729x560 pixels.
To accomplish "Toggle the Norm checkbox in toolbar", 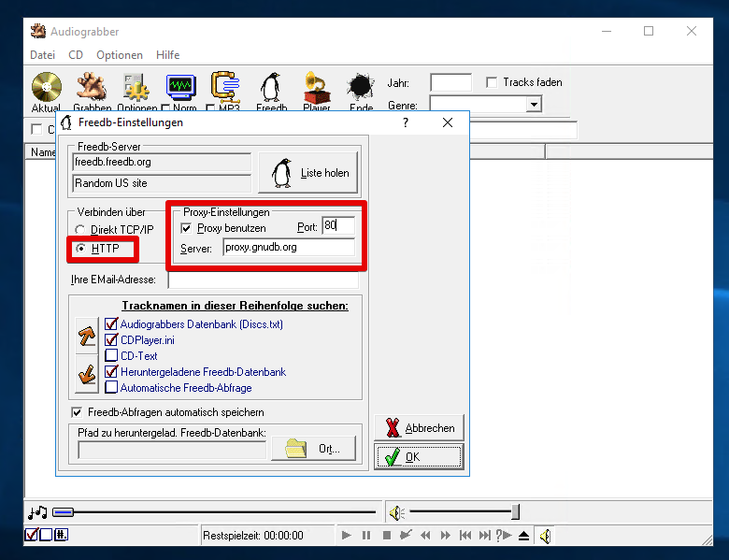I will pyautogui.click(x=165, y=108).
